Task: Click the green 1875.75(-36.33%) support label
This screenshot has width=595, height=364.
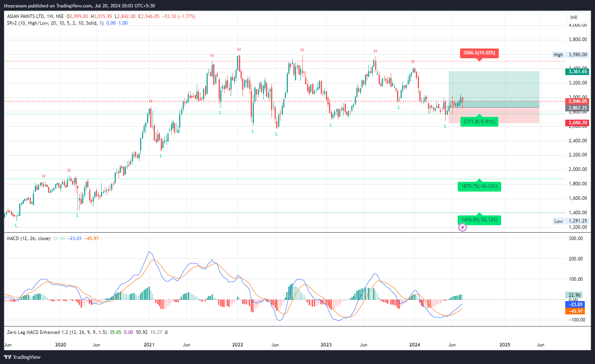Action: 479,186
